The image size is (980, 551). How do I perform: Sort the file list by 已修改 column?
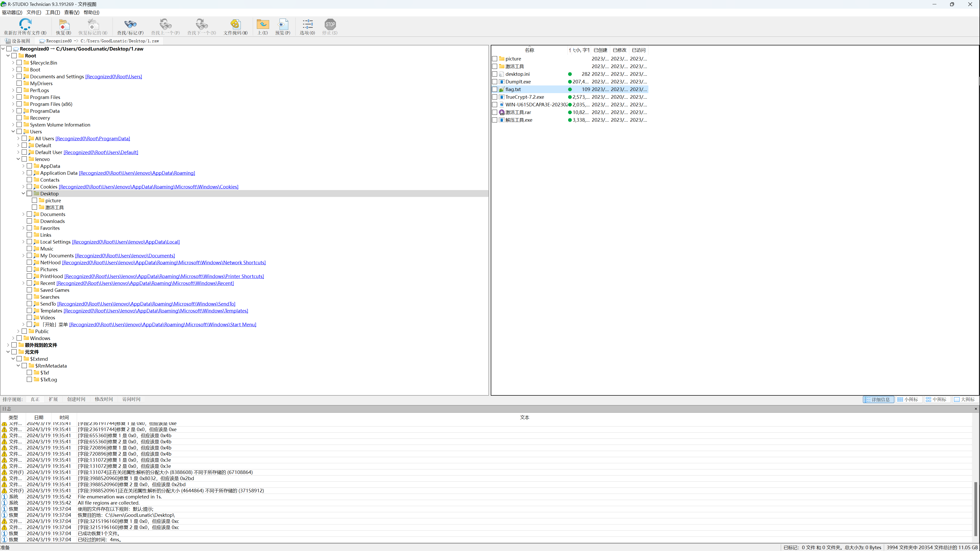(x=619, y=50)
